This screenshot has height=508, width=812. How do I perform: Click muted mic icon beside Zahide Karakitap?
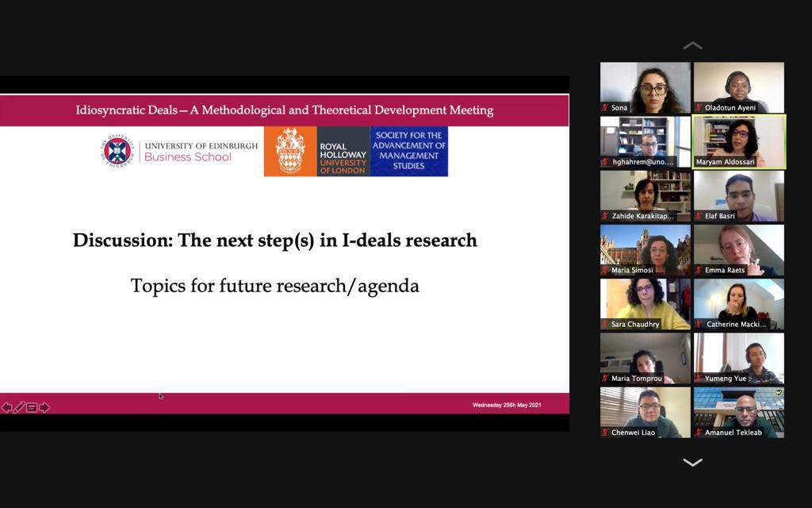[x=605, y=216]
